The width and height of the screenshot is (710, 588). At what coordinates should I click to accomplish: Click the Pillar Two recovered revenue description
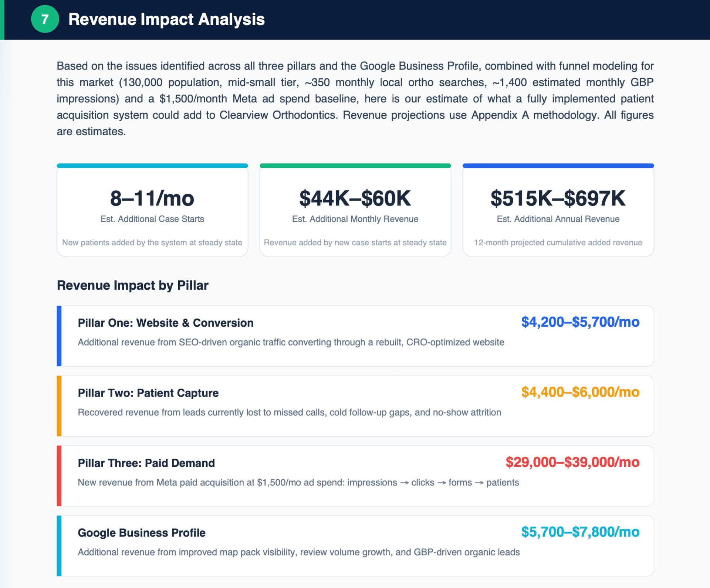pos(290,412)
